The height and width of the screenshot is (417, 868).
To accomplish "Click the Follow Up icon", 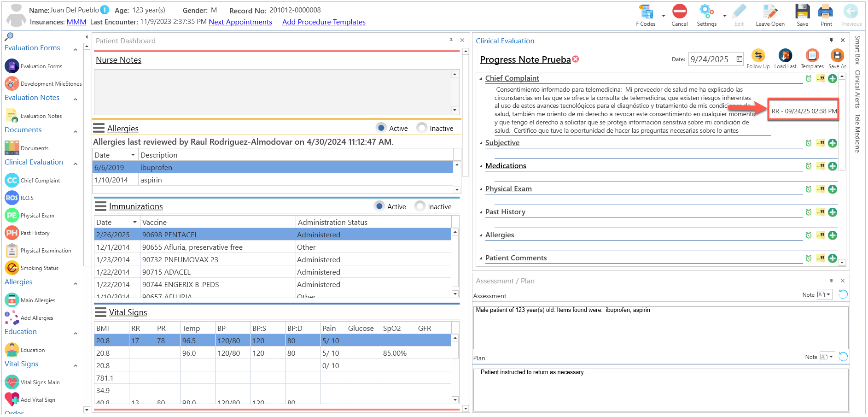I will [758, 56].
